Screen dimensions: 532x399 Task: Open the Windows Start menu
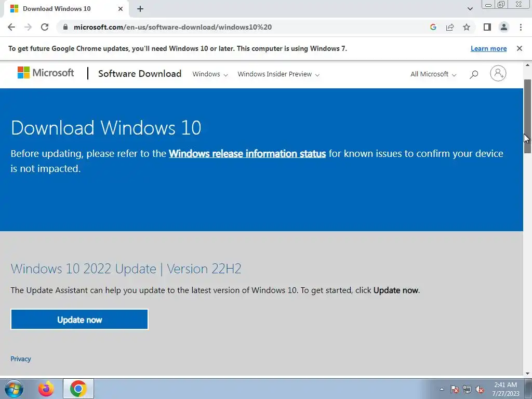point(14,389)
